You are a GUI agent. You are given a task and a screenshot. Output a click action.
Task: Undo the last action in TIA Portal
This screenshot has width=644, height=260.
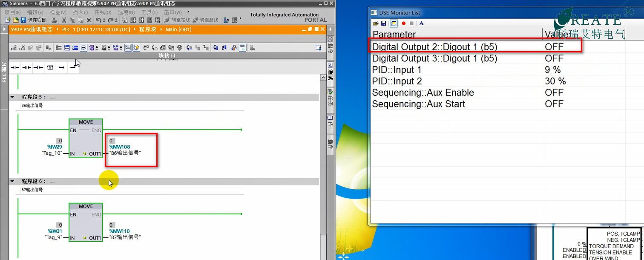point(99,20)
